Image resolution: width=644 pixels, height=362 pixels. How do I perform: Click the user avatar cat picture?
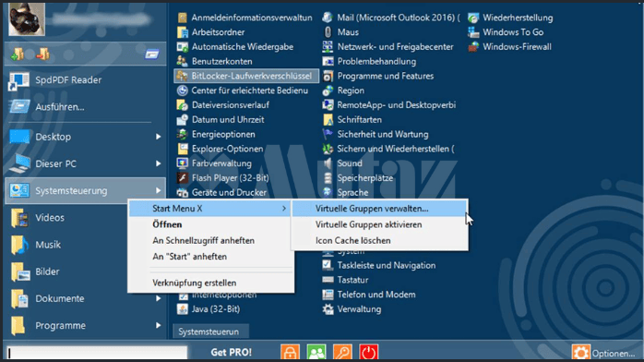tap(27, 18)
